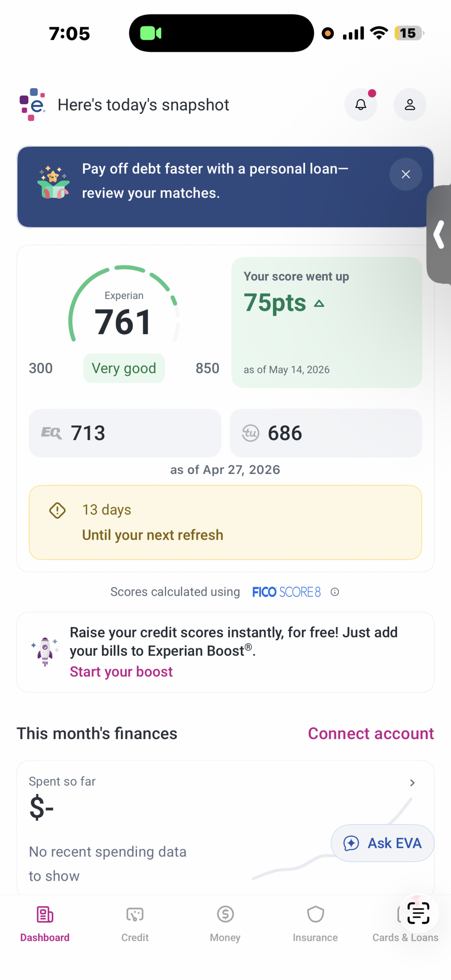This screenshot has height=980, width=451.
Task: Open the FICO Score 8 info icon
Action: (335, 592)
